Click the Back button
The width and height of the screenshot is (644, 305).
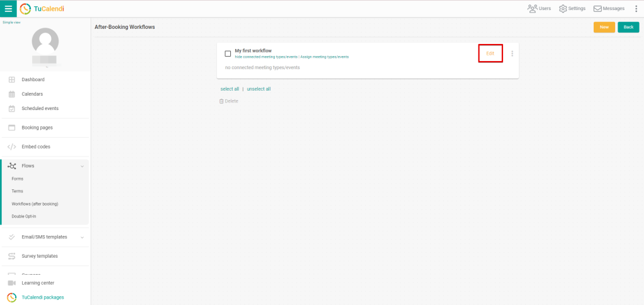tap(628, 27)
